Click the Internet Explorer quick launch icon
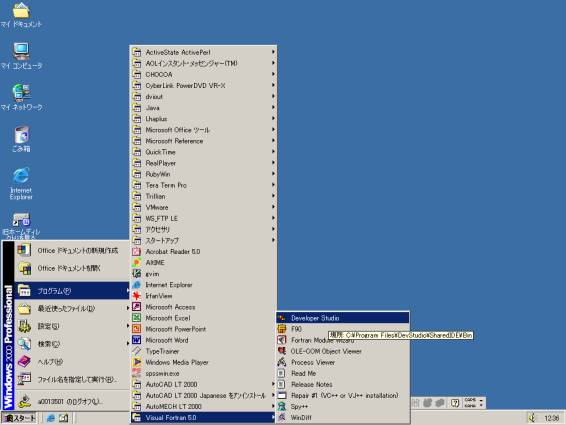 coord(51,418)
